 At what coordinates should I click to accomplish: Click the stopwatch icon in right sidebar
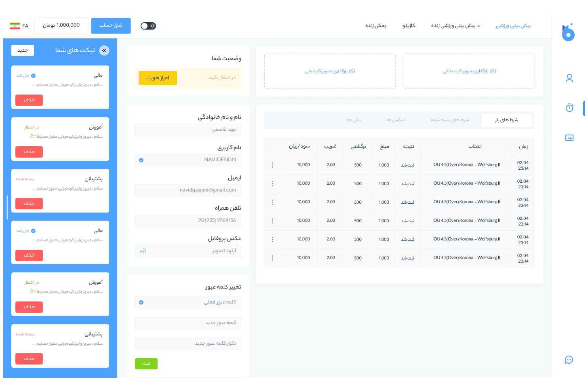tap(569, 108)
